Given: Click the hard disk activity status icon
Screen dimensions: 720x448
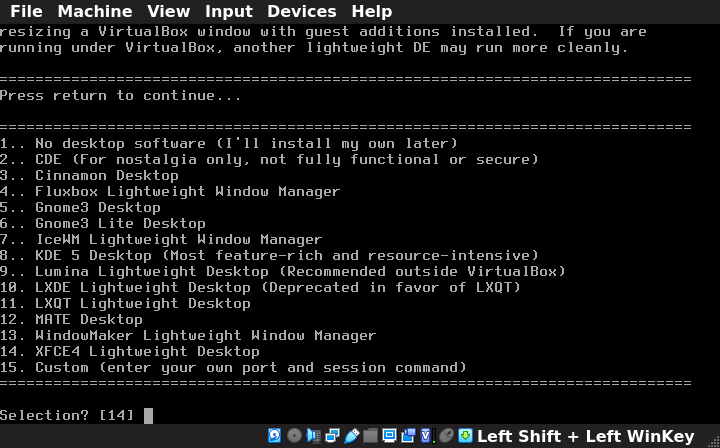Looking at the screenshot, I should 275,435.
